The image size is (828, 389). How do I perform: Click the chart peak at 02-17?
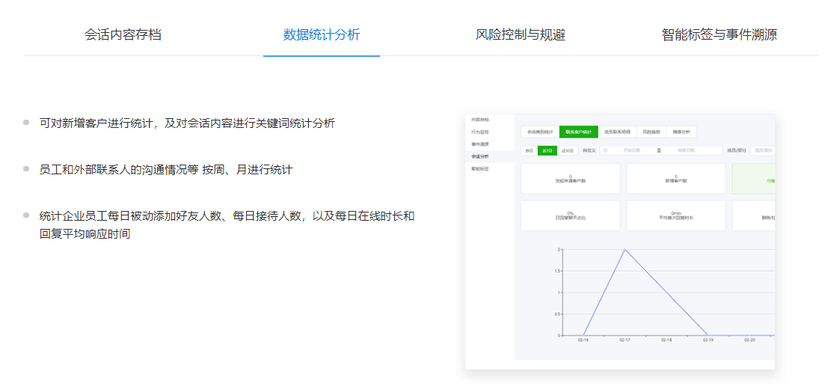pyautogui.click(x=625, y=249)
